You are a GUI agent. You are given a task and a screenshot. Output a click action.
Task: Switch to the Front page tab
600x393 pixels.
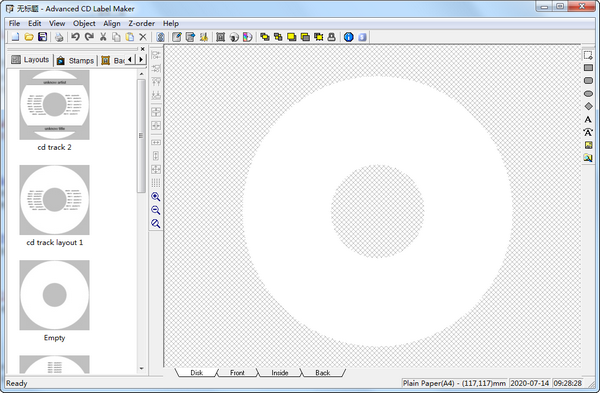tap(237, 372)
